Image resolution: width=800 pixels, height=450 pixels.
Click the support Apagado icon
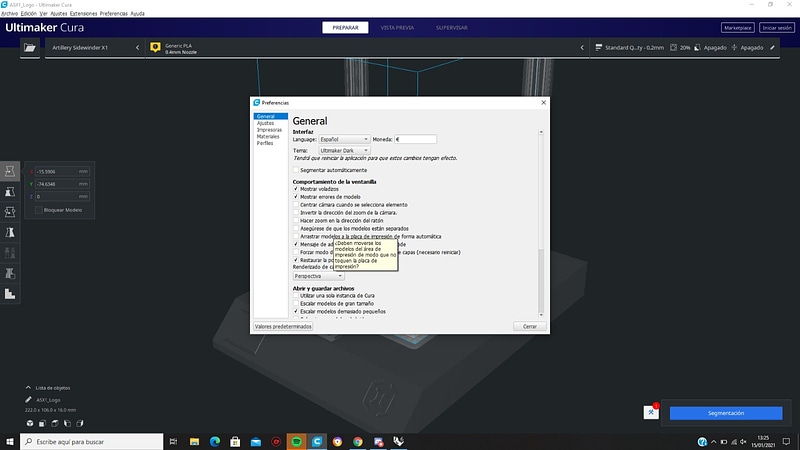click(x=697, y=47)
